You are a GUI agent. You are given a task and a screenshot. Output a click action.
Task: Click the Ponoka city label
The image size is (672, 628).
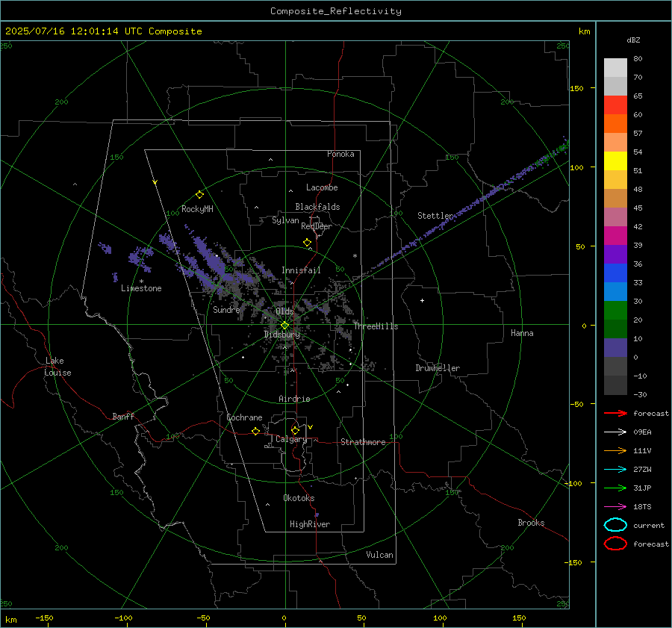click(x=340, y=154)
